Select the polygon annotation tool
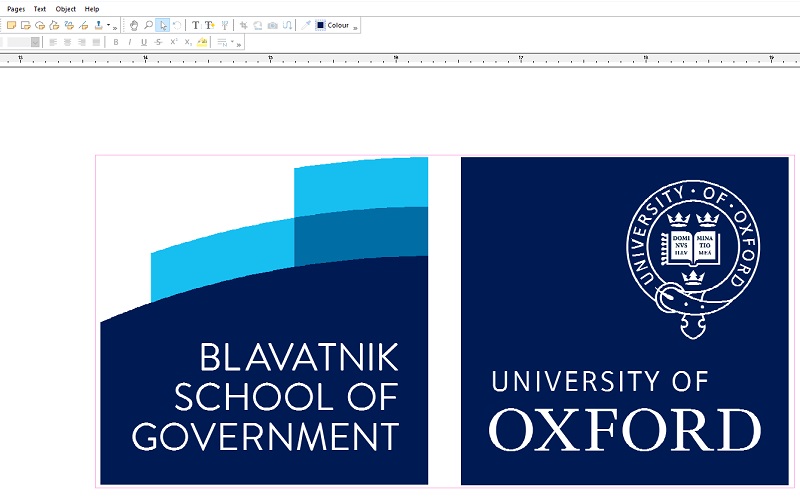 (x=54, y=25)
